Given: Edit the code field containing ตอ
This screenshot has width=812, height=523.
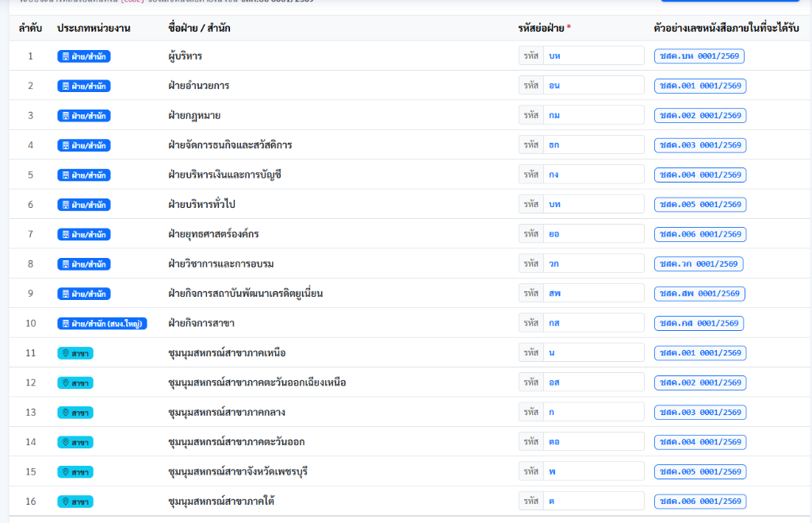Looking at the screenshot, I should (593, 441).
